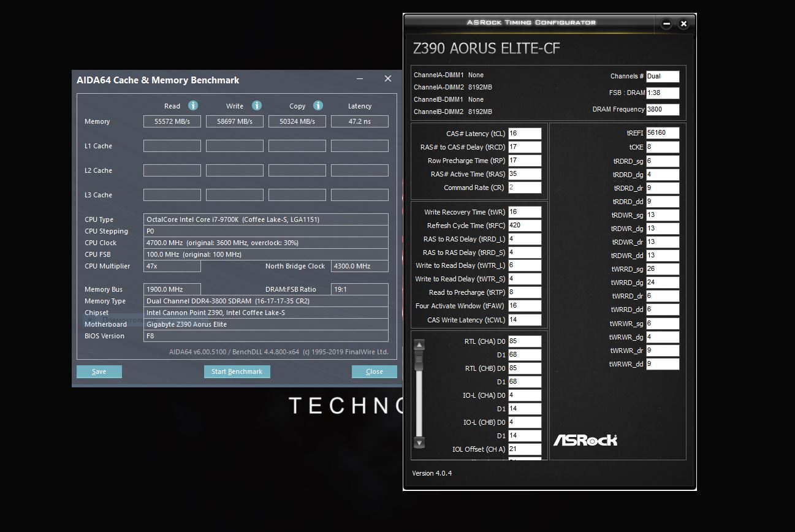Click the tRDRD_dg value field
795x532 pixels.
(663, 175)
